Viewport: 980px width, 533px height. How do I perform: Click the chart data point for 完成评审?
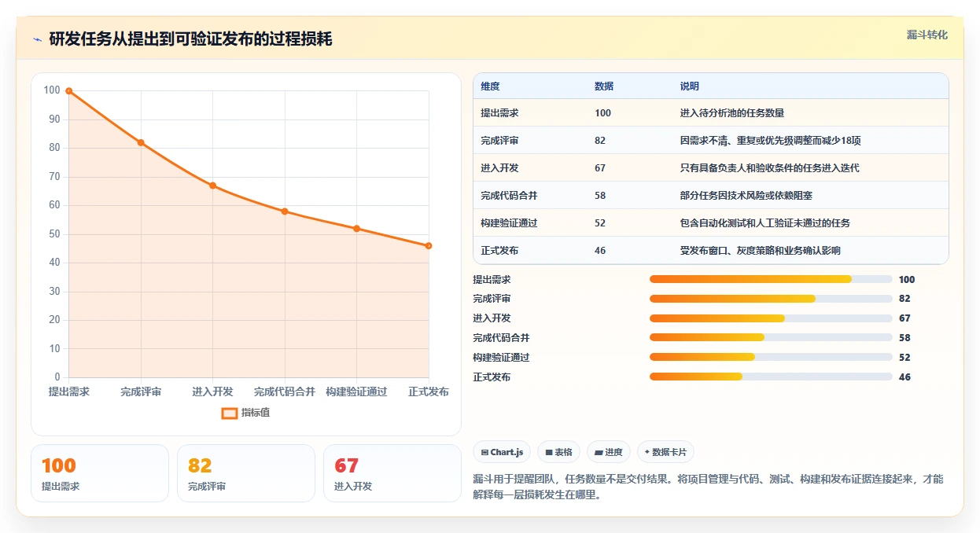[x=141, y=142]
